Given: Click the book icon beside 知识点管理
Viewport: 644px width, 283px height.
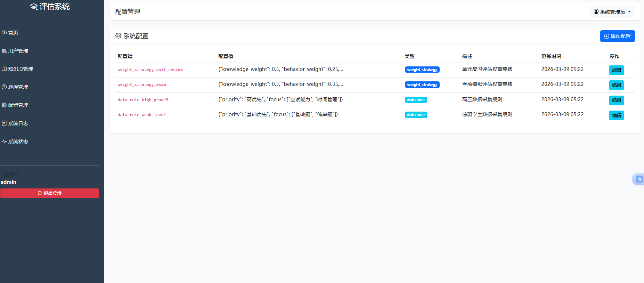Looking at the screenshot, I should coord(4,69).
